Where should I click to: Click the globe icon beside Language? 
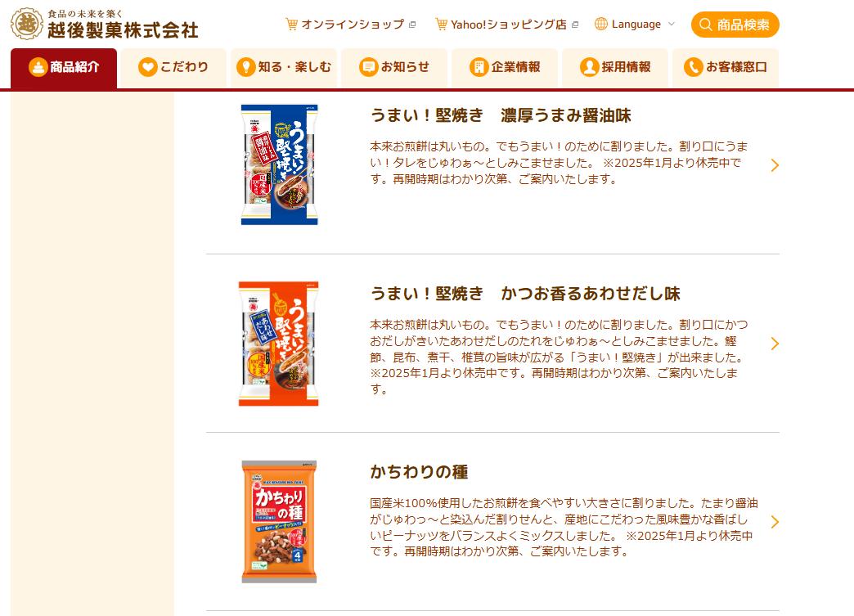601,24
